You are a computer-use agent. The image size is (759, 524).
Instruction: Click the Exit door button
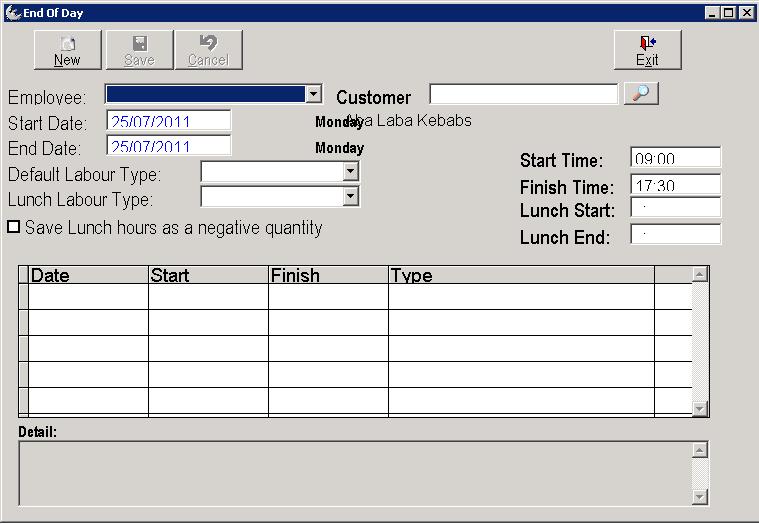(647, 50)
